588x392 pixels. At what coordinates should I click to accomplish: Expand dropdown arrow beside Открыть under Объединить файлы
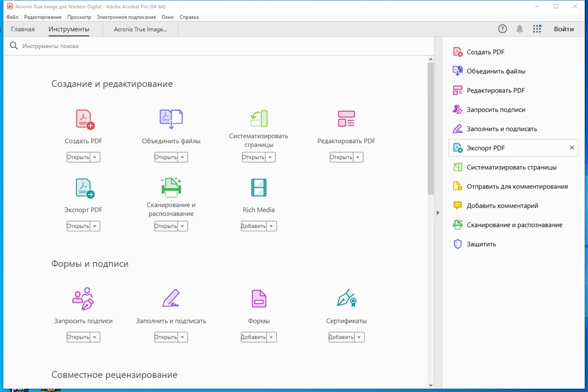point(183,157)
